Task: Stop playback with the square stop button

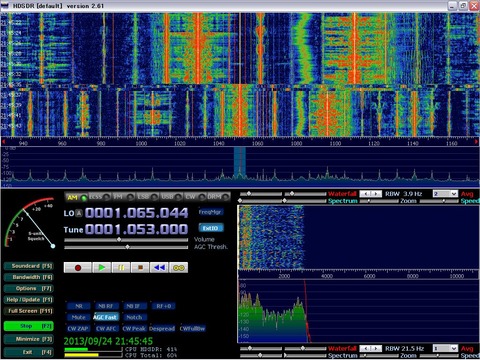Action: pyautogui.click(x=140, y=268)
